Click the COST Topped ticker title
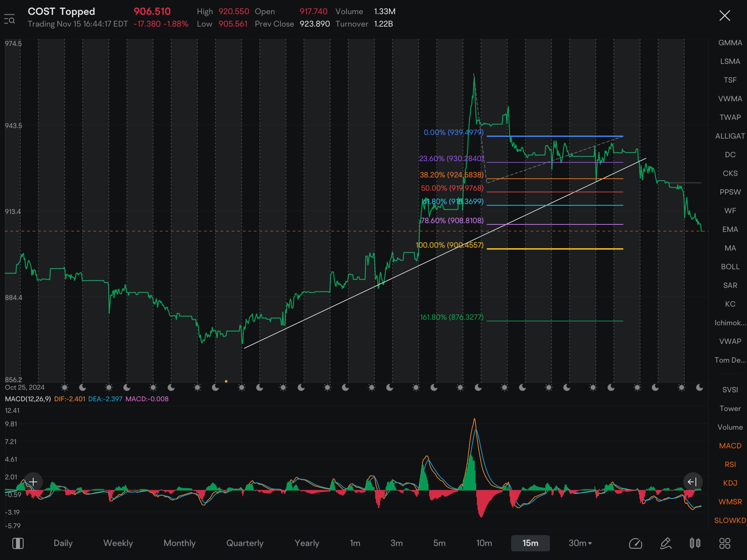 coord(61,11)
